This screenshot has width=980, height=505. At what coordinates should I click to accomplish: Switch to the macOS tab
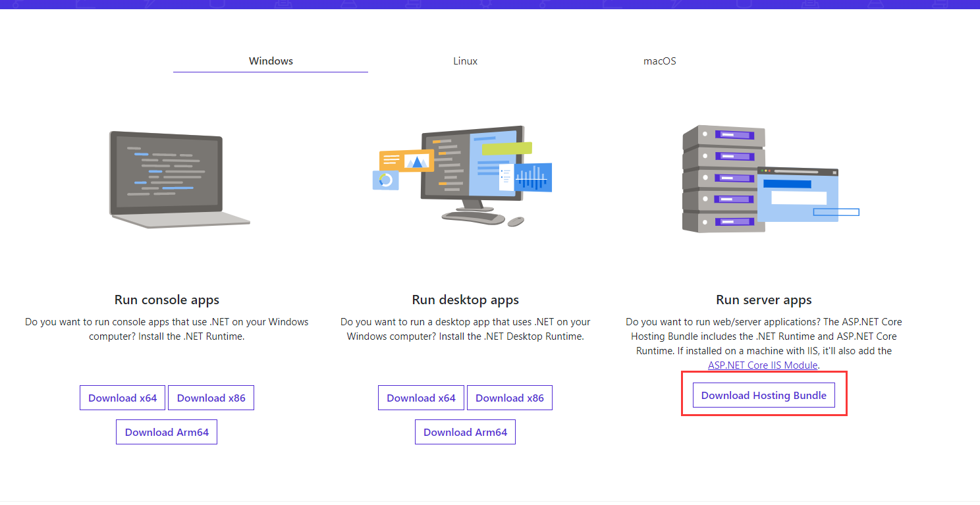[659, 61]
